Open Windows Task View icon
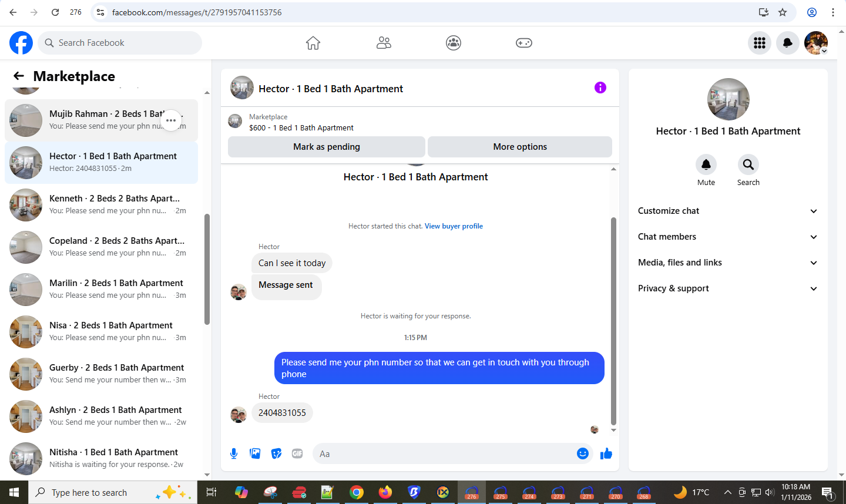The width and height of the screenshot is (846, 504). tap(211, 492)
